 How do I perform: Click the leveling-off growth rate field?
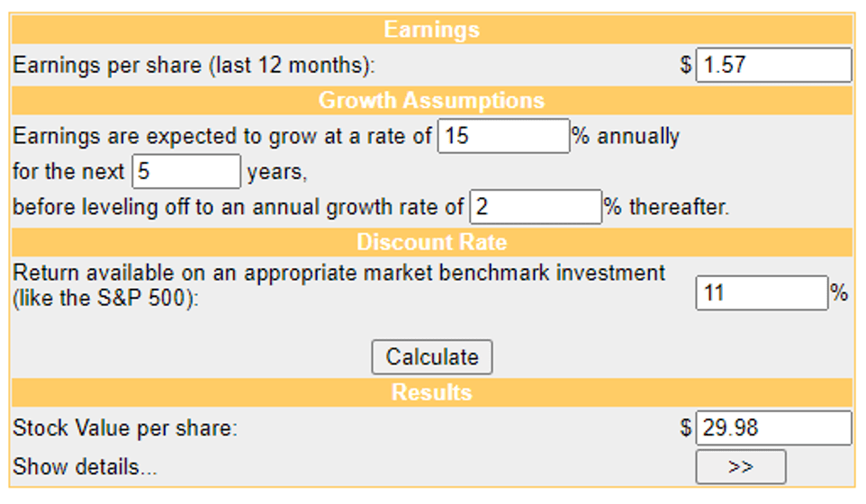point(535,207)
